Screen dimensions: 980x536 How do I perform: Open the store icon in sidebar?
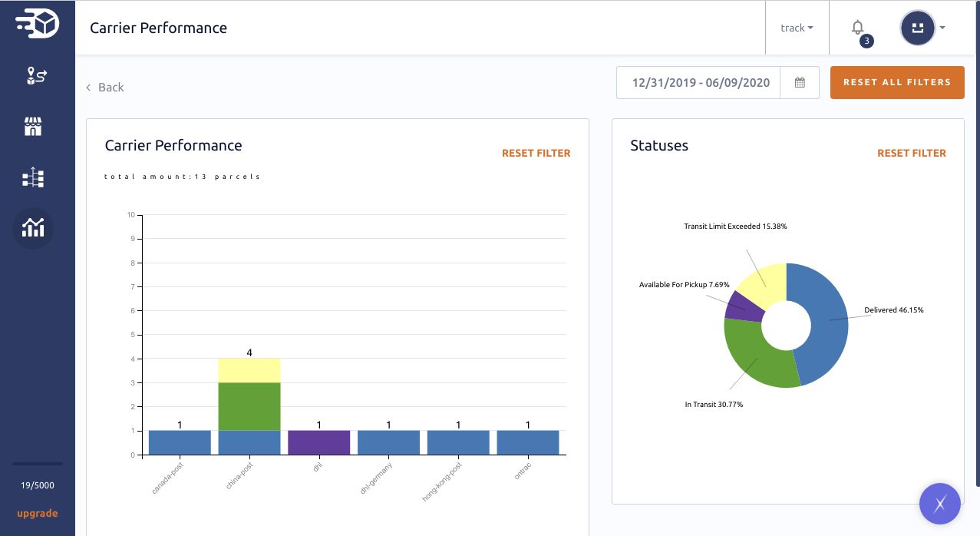click(x=33, y=127)
